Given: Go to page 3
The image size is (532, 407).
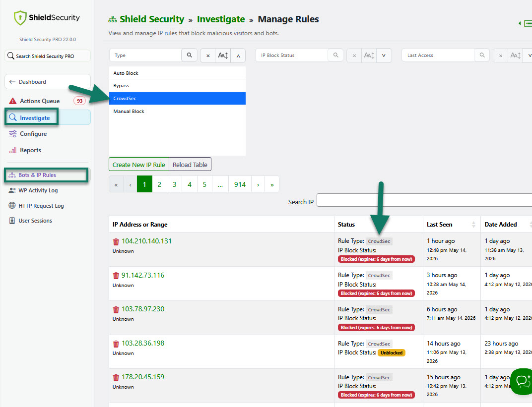Looking at the screenshot, I should (174, 184).
